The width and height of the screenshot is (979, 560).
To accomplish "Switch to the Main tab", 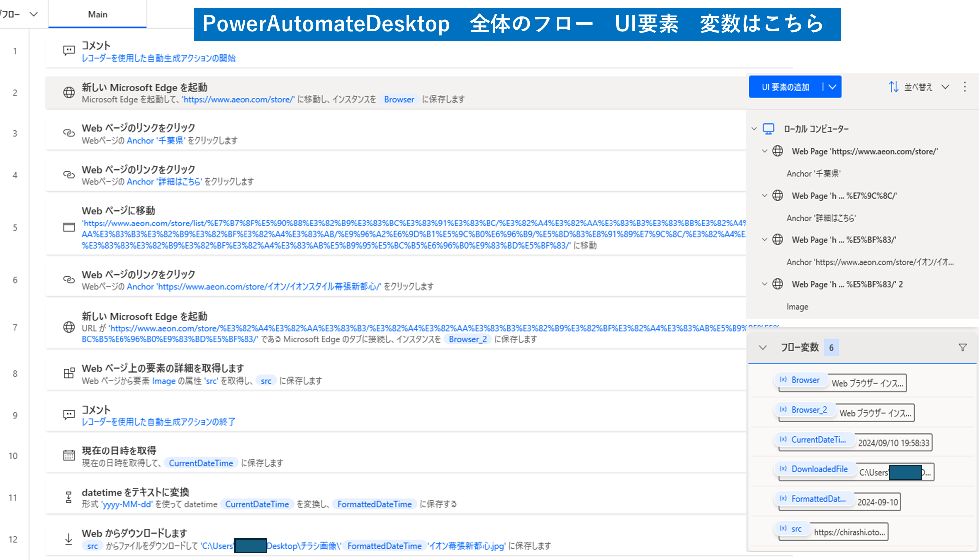I will [98, 14].
